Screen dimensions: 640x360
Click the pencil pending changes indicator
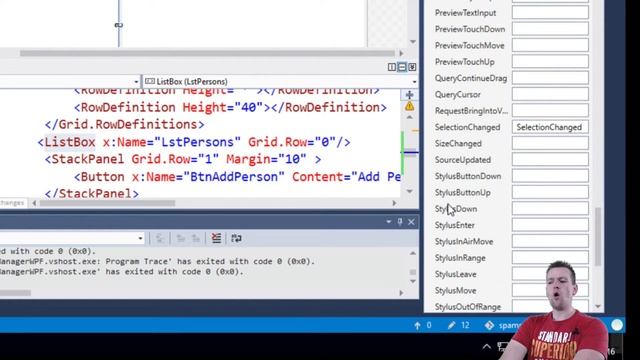pyautogui.click(x=451, y=325)
